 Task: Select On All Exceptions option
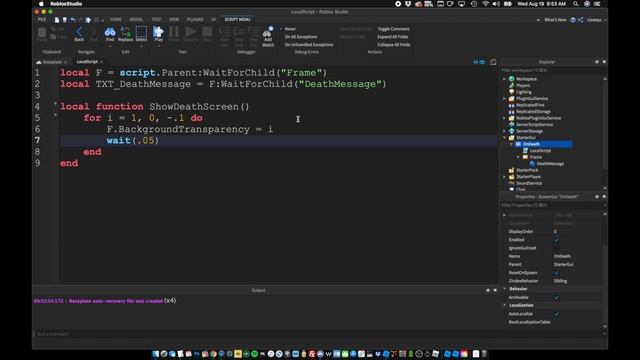[x=301, y=37]
